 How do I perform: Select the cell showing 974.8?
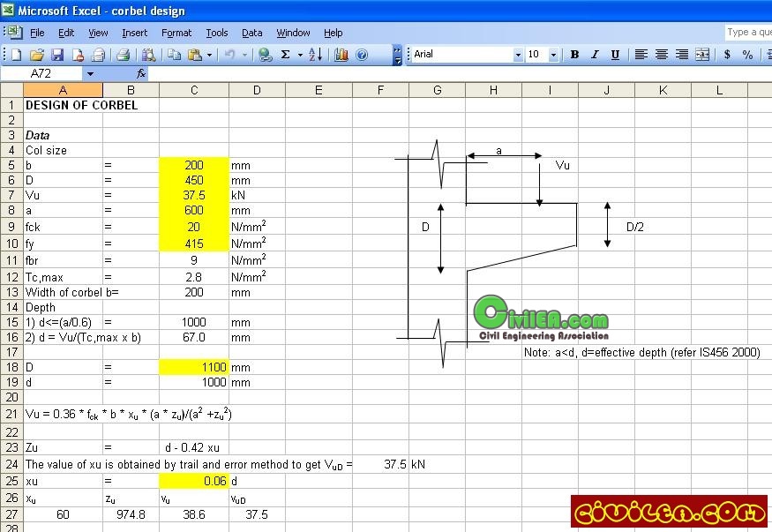pyautogui.click(x=131, y=514)
